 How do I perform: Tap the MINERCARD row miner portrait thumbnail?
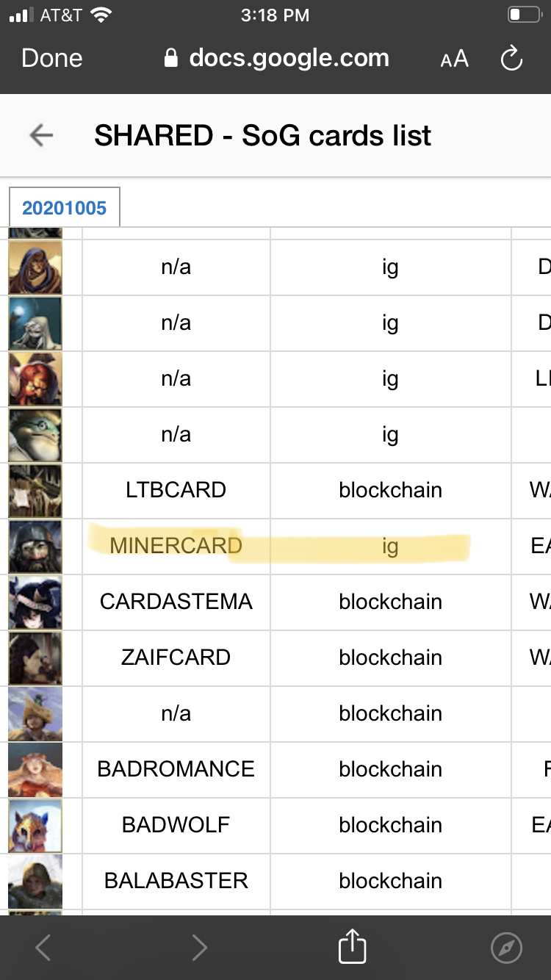click(x=35, y=547)
